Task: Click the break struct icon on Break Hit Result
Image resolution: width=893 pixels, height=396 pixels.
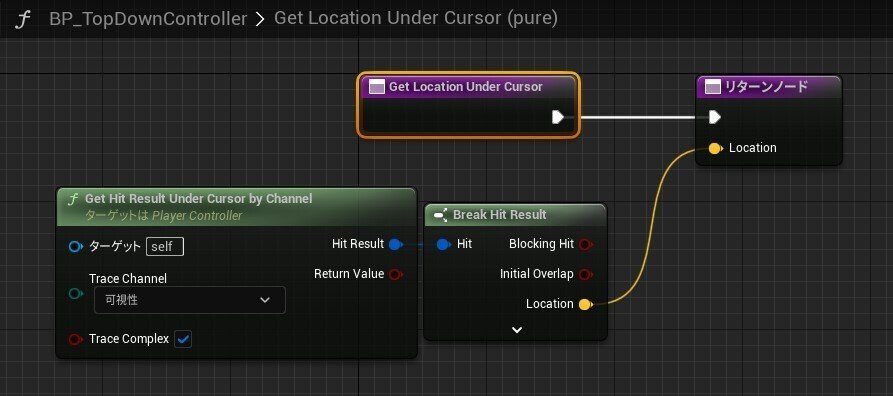Action: click(x=441, y=215)
